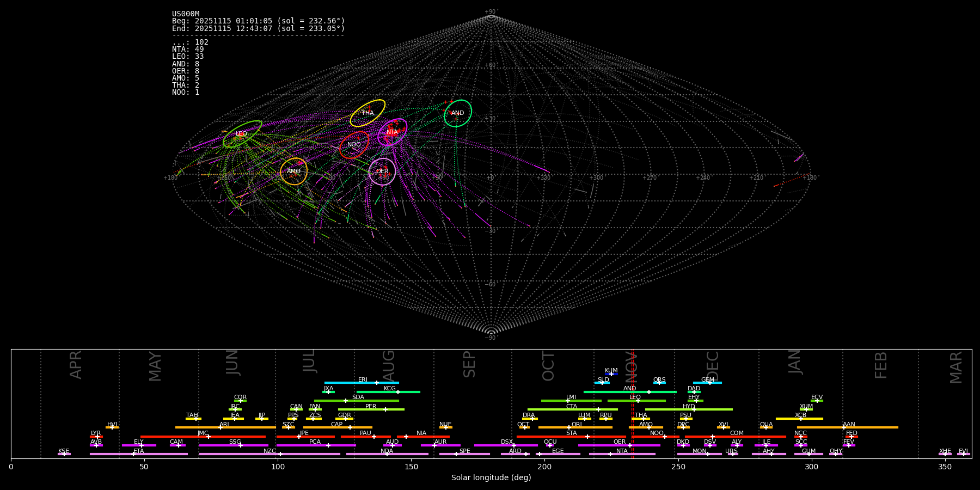Click the KCG green bar in timeline
The image size is (980, 490).
tap(388, 392)
